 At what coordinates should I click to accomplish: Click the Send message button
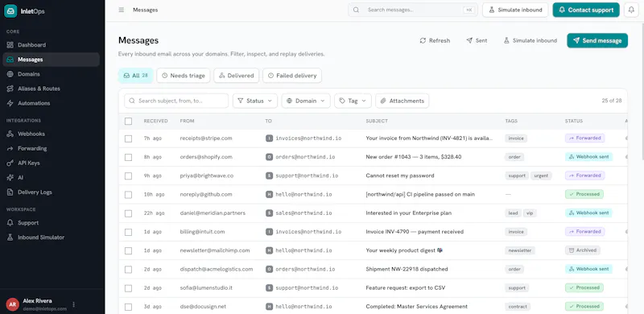[597, 41]
